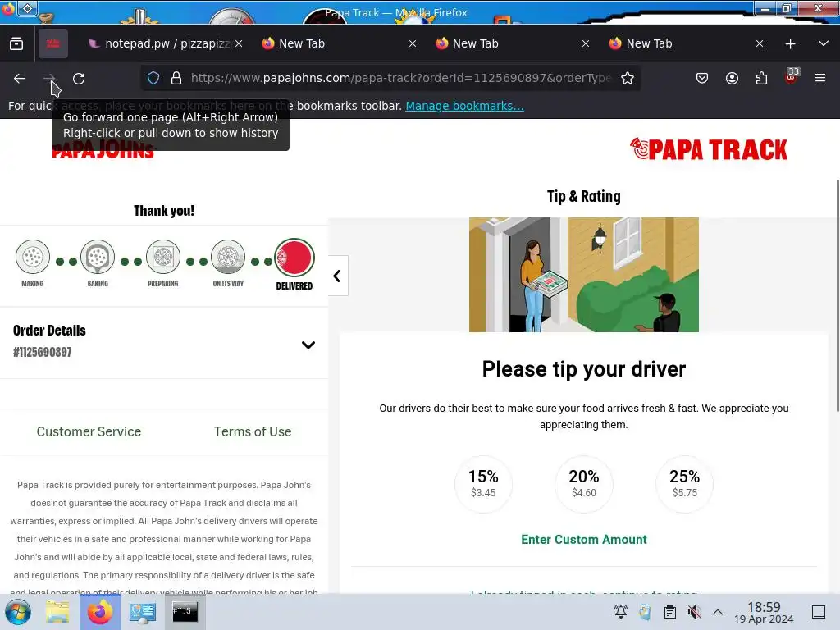Close the third New Tab
The height and width of the screenshot is (630, 840).
[x=760, y=43]
